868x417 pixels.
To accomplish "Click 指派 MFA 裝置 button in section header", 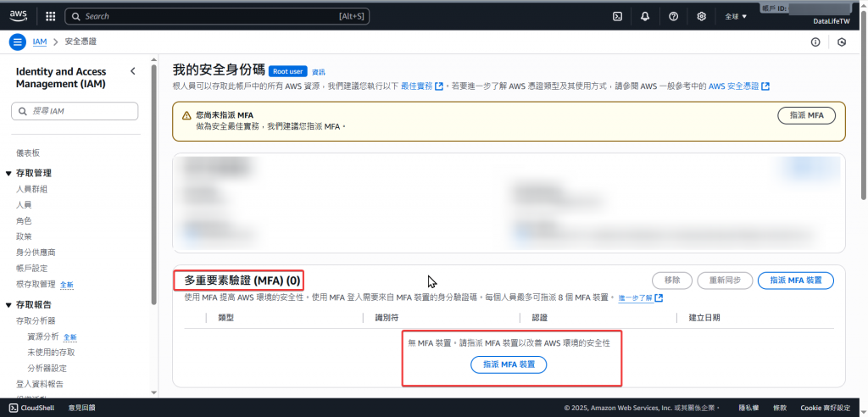I will 795,281.
